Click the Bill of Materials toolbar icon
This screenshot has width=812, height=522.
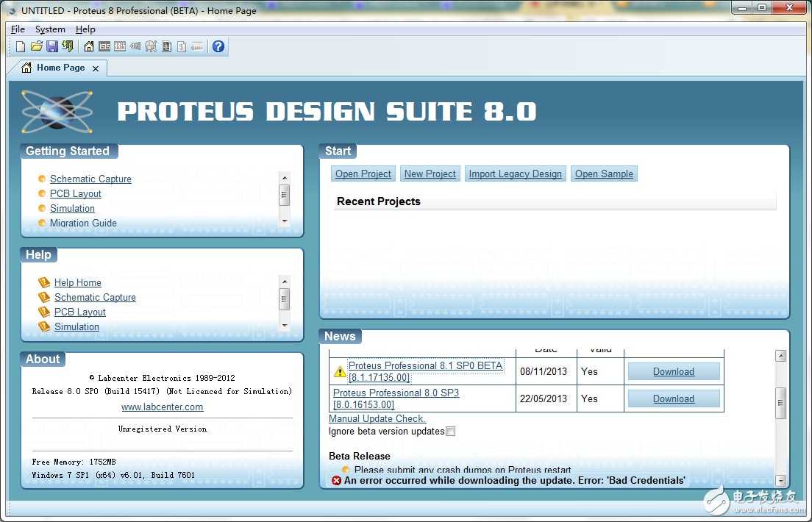click(182, 46)
